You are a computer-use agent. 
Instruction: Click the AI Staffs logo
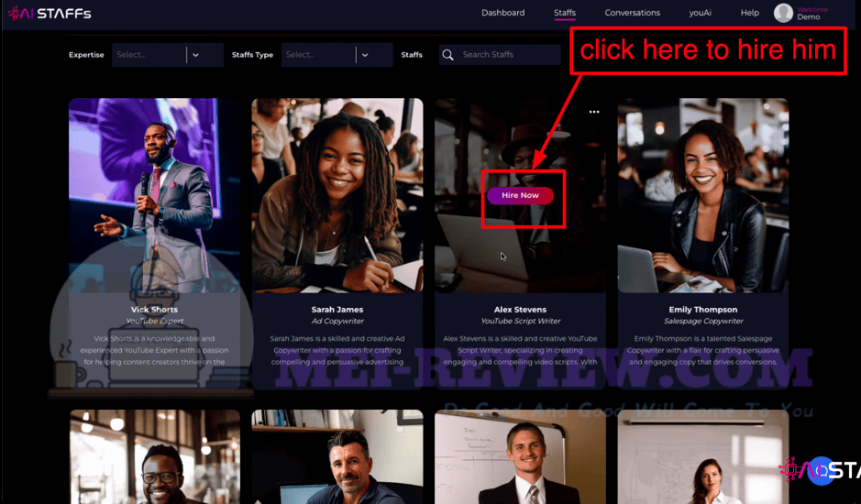point(50,13)
